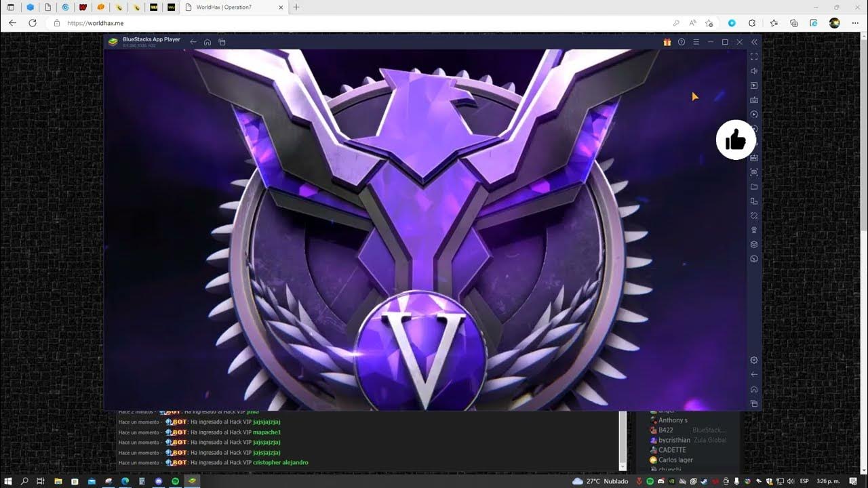Take a BlueStacks screenshot with the capture icon
Screen dimensions: 868x488
tap(754, 172)
